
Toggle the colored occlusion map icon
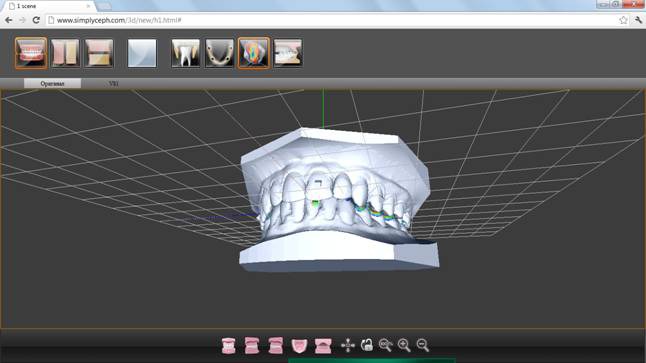pyautogui.click(x=254, y=53)
